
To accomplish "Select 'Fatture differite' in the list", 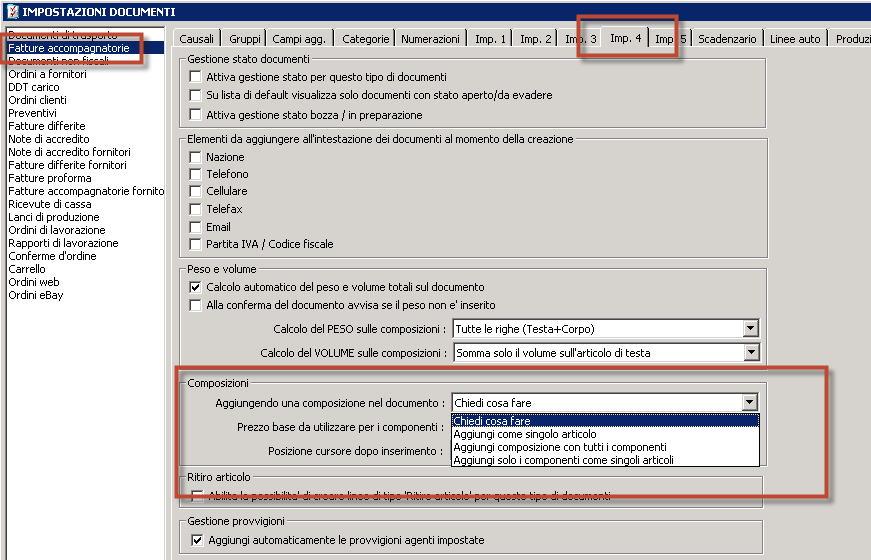I will [x=86, y=126].
